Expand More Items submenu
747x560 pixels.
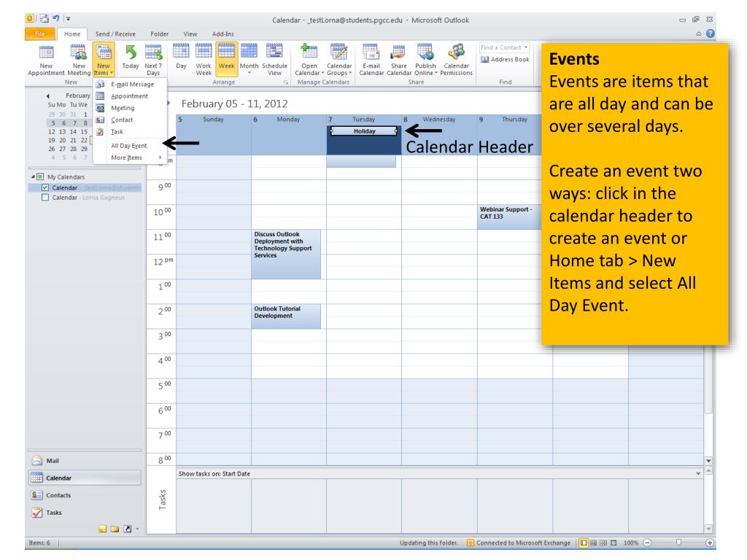[x=131, y=157]
